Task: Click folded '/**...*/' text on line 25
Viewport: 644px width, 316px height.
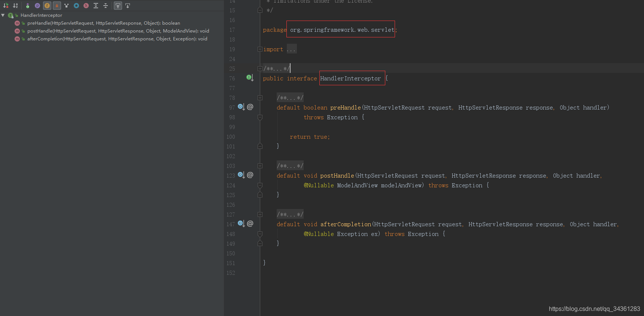Action: [x=276, y=68]
